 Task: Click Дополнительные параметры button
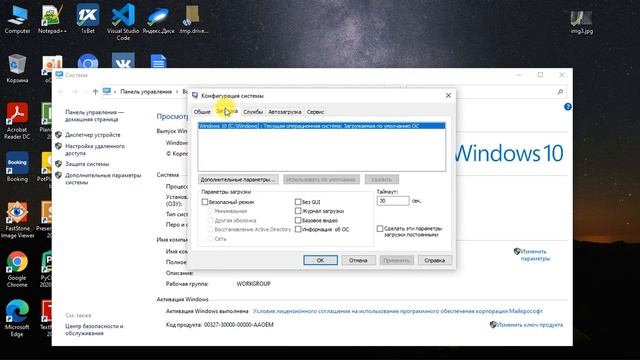tap(238, 180)
